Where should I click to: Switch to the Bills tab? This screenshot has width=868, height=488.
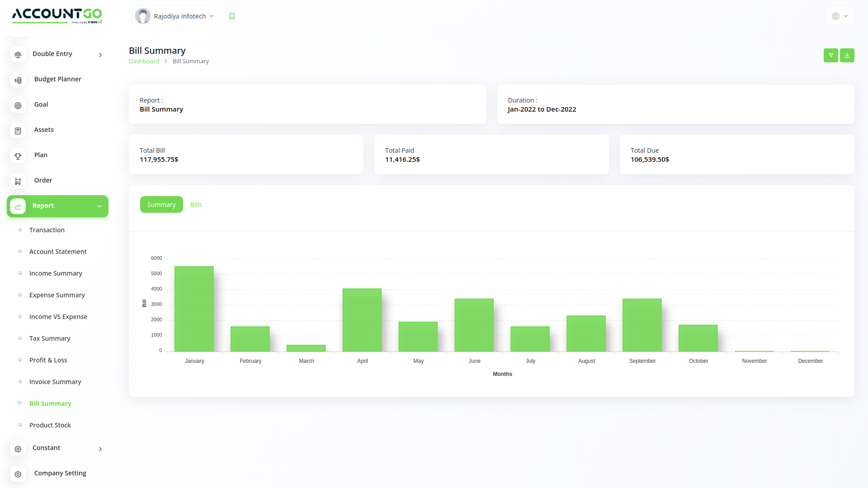196,205
